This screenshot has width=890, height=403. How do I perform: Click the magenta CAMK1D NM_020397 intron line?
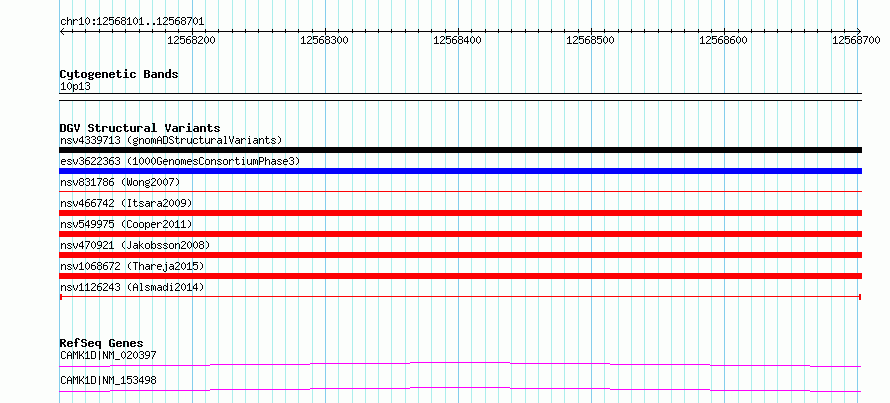460,364
